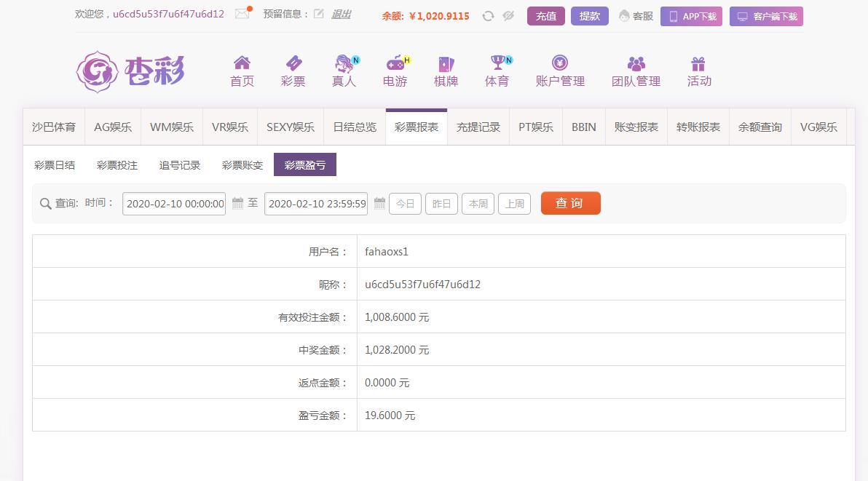Open calendar for start time
Image resolution: width=868 pixels, height=481 pixels.
[x=237, y=203]
